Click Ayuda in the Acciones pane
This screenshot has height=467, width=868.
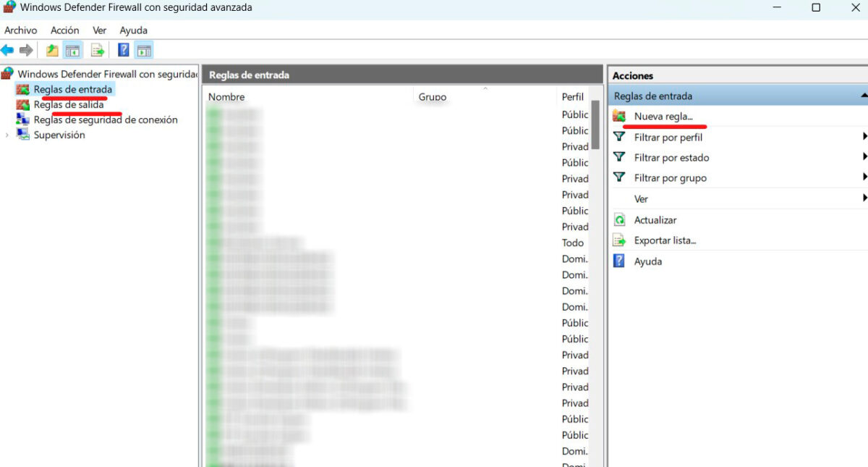(x=647, y=261)
